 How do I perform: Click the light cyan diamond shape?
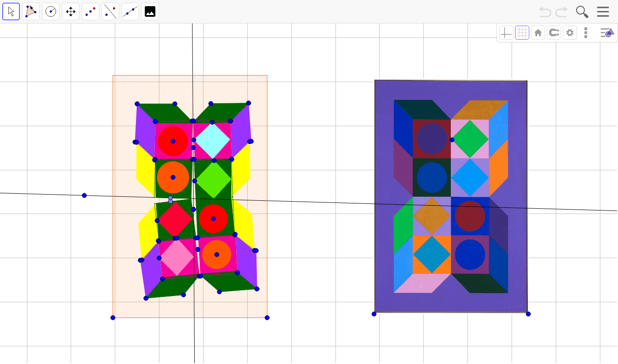[x=213, y=140]
